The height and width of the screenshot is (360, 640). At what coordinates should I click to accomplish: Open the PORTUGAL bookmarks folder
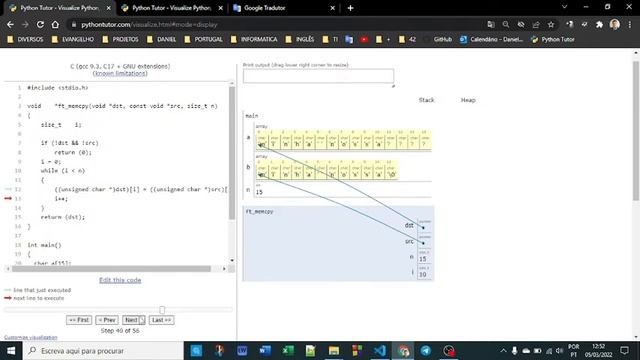point(203,39)
